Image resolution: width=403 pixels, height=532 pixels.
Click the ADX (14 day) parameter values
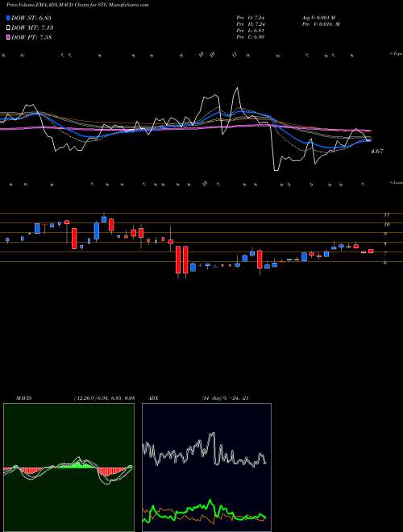226,398
